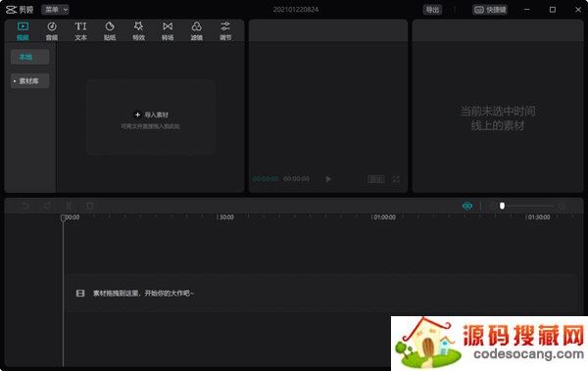Click the timeline zoom-in icon

(x=562, y=206)
